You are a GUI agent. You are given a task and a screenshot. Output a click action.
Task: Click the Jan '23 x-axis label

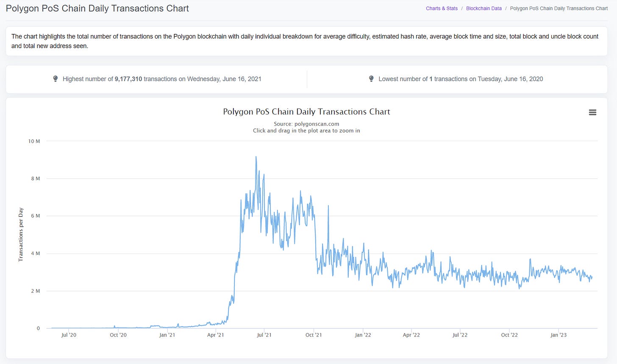pos(559,335)
